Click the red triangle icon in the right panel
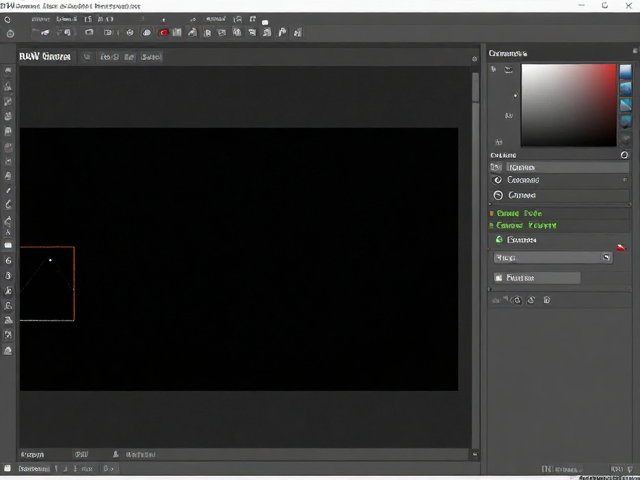The height and width of the screenshot is (480, 640). (x=620, y=247)
